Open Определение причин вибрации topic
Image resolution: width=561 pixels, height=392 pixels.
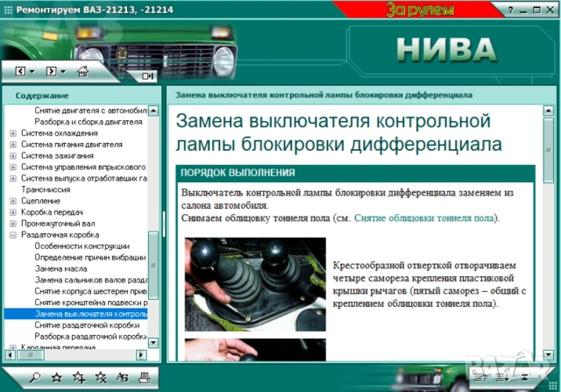pos(90,258)
